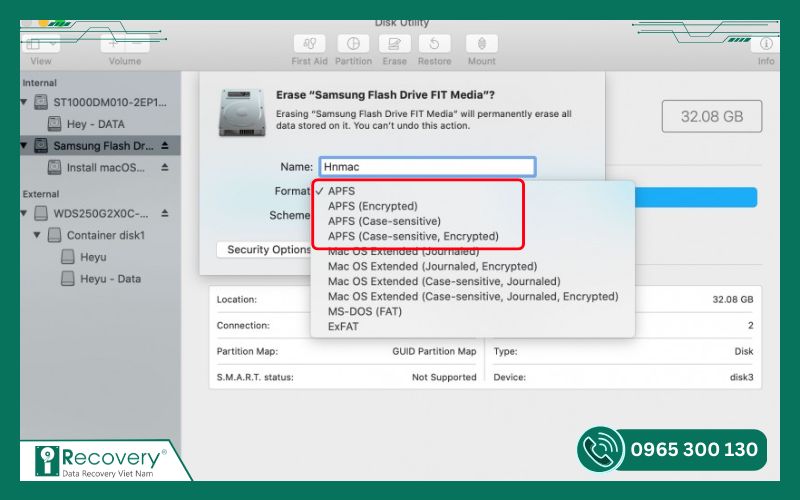Collapse the WDS250G2X0C disk tree
Image resolution: width=800 pixels, height=500 pixels.
tap(24, 213)
